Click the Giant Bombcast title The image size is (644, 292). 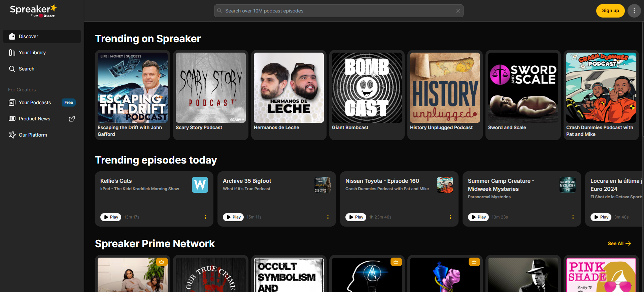click(350, 127)
